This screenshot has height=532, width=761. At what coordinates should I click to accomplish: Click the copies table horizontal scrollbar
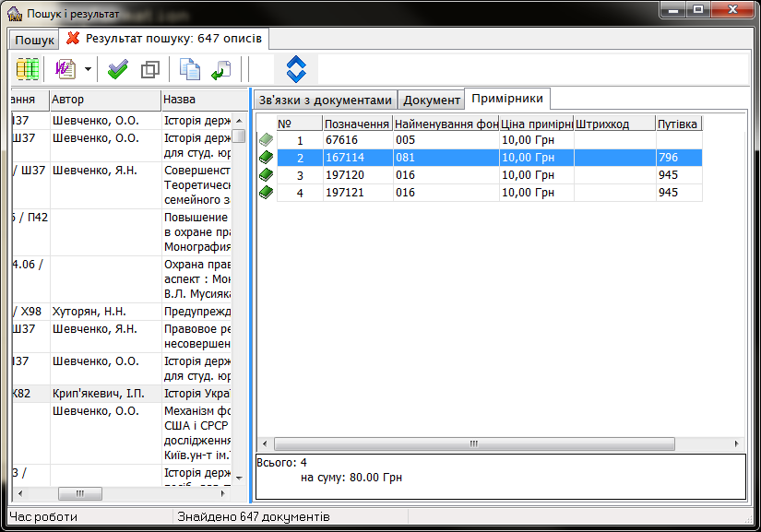pos(474,443)
